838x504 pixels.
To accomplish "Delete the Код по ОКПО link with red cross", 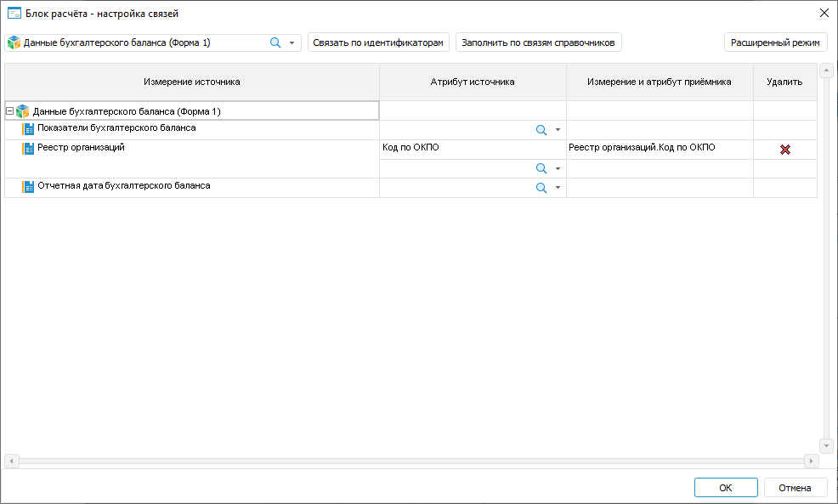I will [x=785, y=150].
